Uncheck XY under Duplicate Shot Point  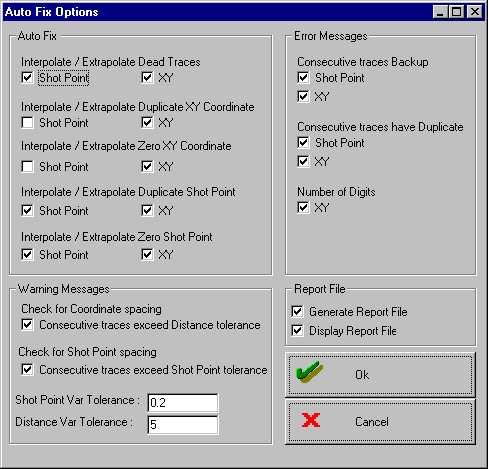[147, 210]
